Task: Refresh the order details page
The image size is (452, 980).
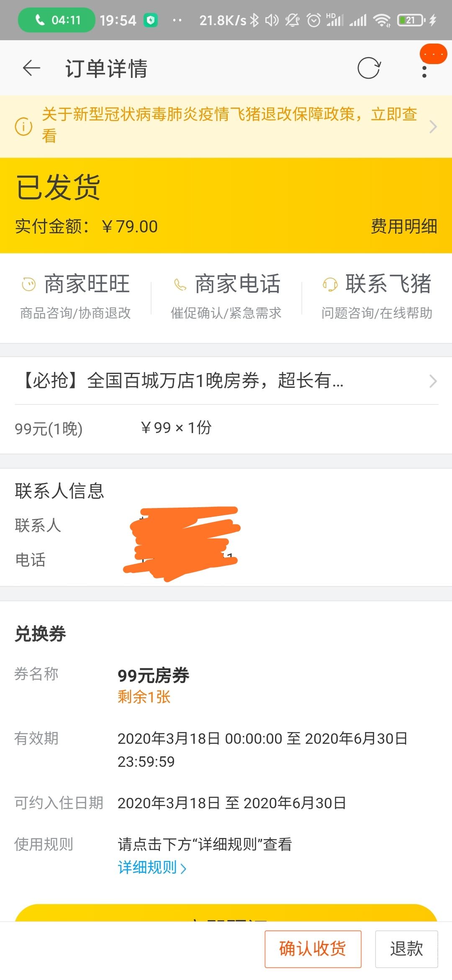Action: [x=369, y=68]
